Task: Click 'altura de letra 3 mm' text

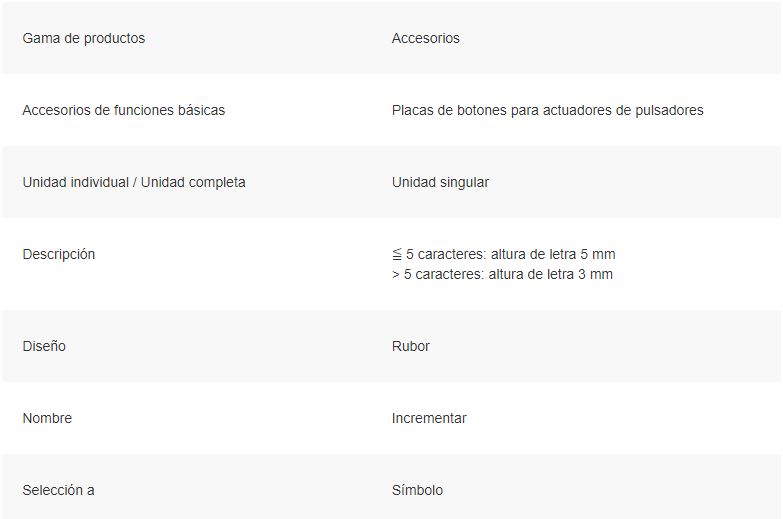Action: 550,274
